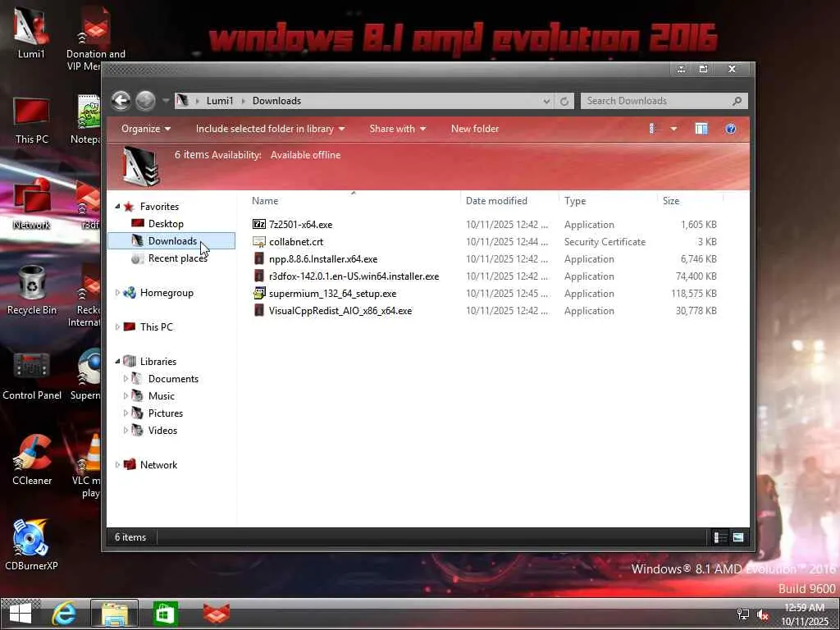Screen dimensions: 840x630
Task: Expand the Music library node
Action: (126, 396)
